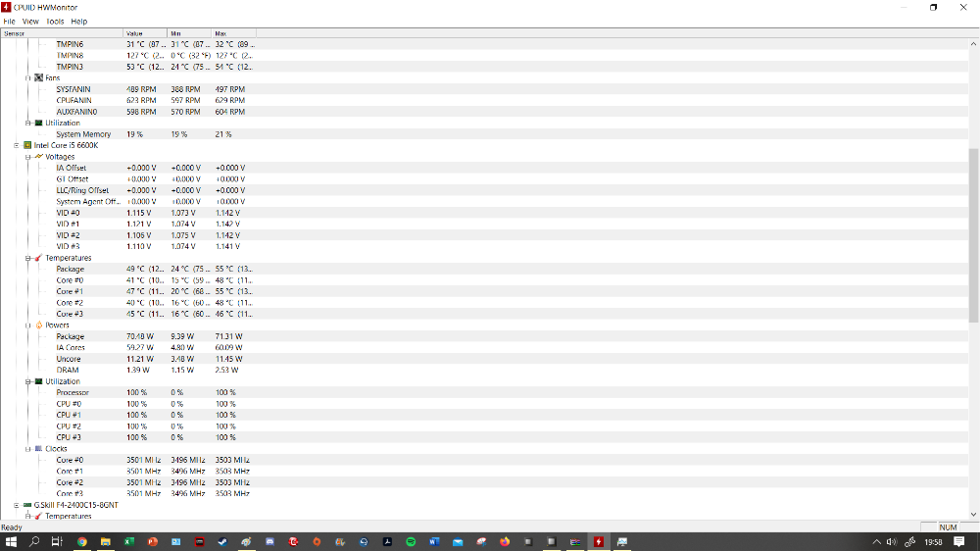
Task: Click the Sensor column header
Action: (62, 33)
